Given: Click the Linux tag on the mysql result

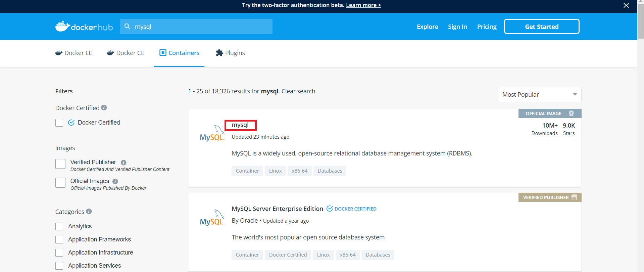Looking at the screenshot, I should (276, 171).
